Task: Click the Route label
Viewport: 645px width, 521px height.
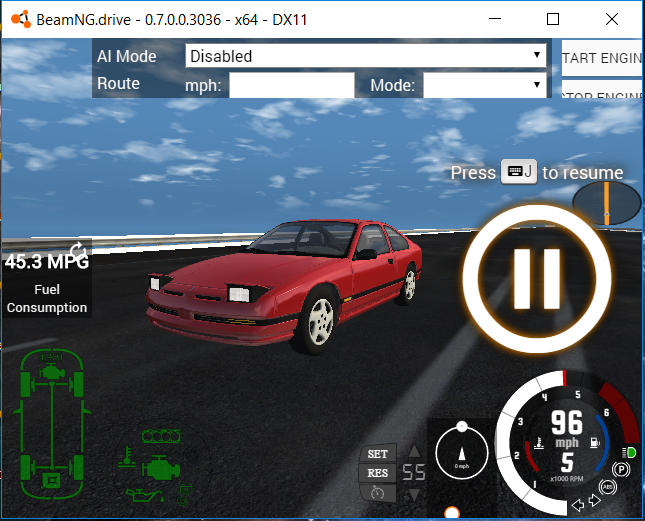Action: point(118,83)
